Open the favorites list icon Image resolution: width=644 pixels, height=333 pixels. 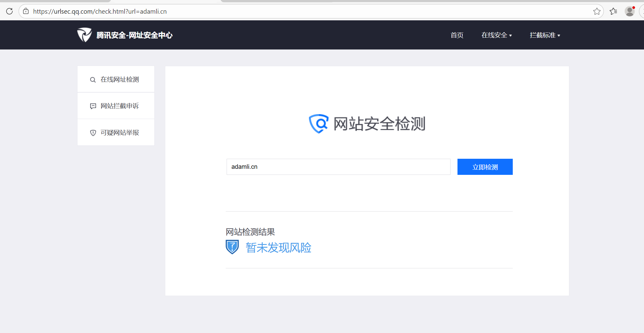(x=613, y=11)
